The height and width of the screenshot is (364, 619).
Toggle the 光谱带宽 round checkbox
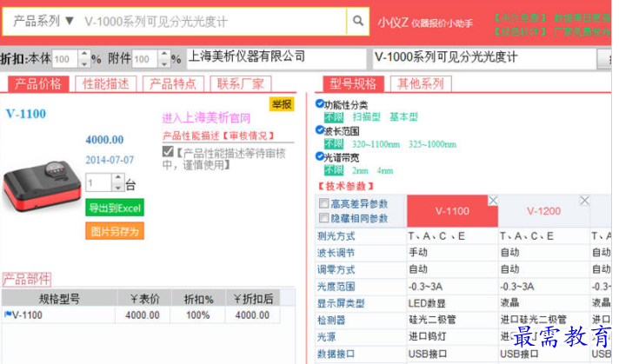pos(320,156)
